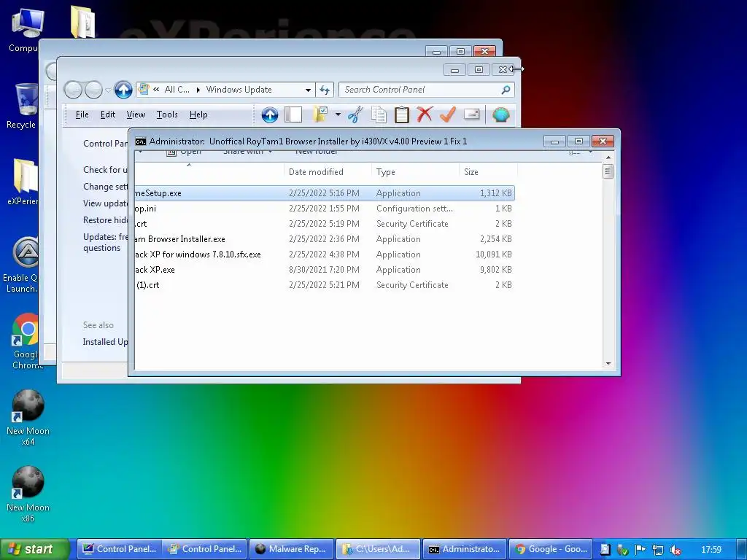Open the View menu

pyautogui.click(x=136, y=114)
